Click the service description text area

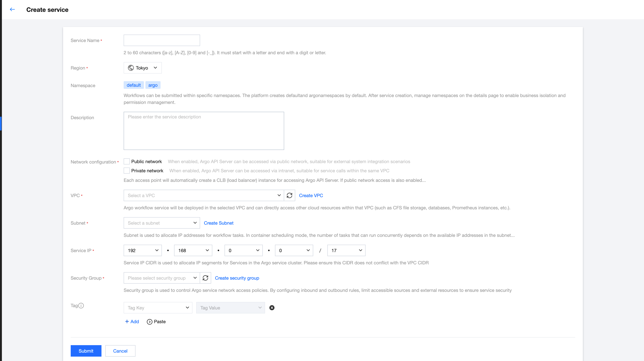[204, 131]
